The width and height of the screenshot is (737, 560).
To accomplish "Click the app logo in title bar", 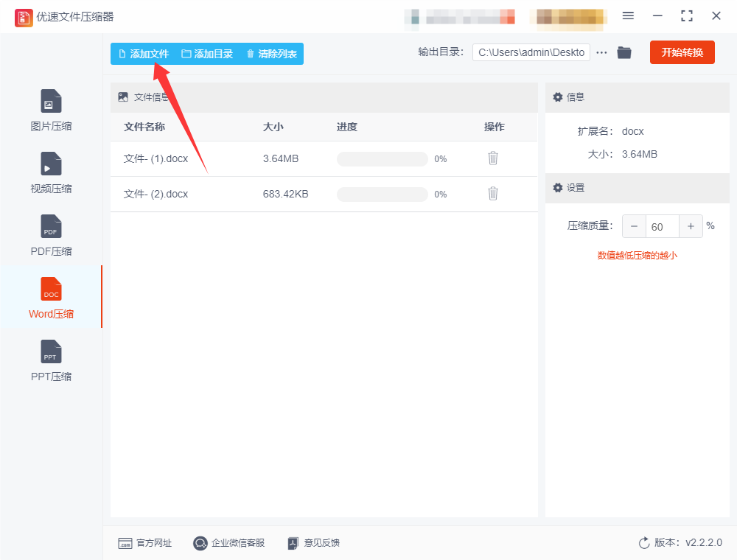I will point(24,18).
